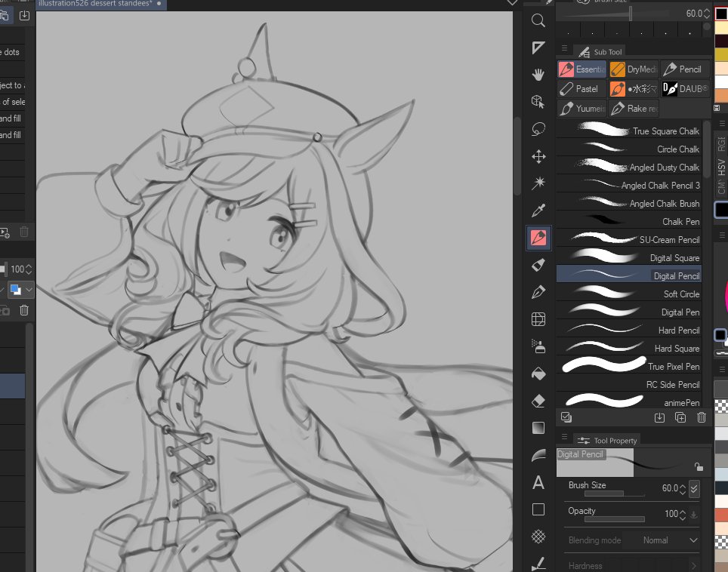
Task: Adjust top brush size 60.0 stepper
Action: click(707, 14)
